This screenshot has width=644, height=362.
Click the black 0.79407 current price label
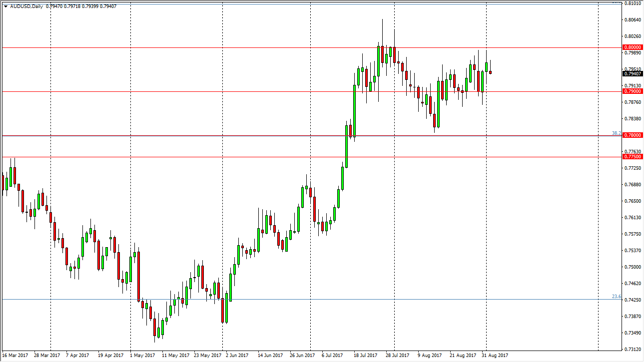click(x=632, y=74)
